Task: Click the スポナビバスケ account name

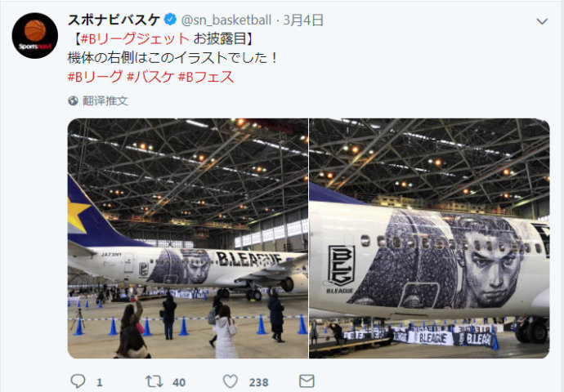Action: (114, 20)
